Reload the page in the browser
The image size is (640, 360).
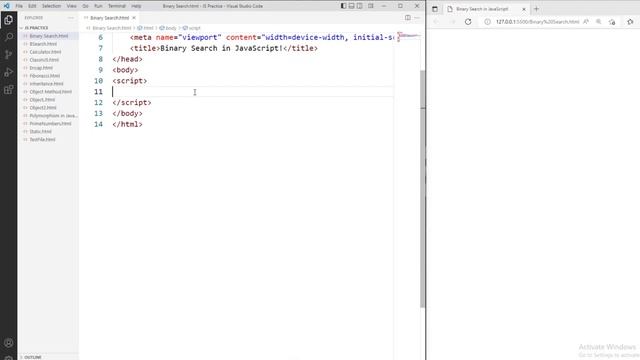(468, 22)
